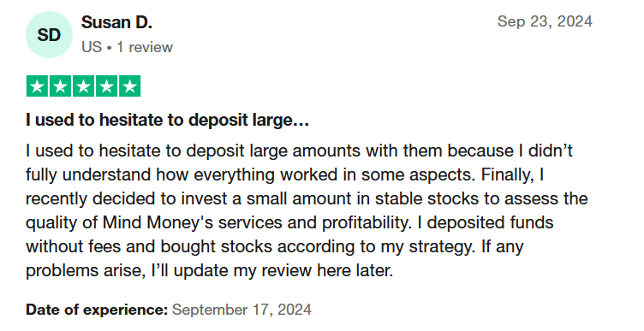Viewport: 644px width, 331px height.
Task: Click the US country label
Action: coord(92,47)
